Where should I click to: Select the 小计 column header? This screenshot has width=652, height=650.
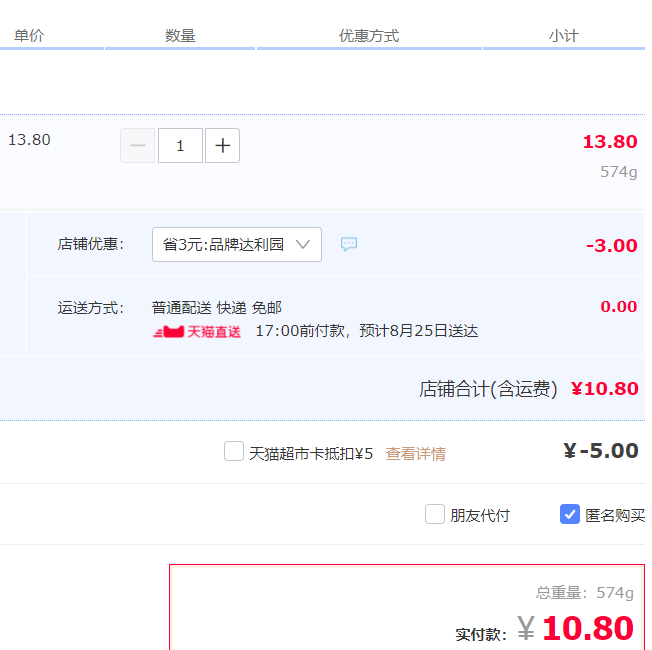(x=563, y=36)
